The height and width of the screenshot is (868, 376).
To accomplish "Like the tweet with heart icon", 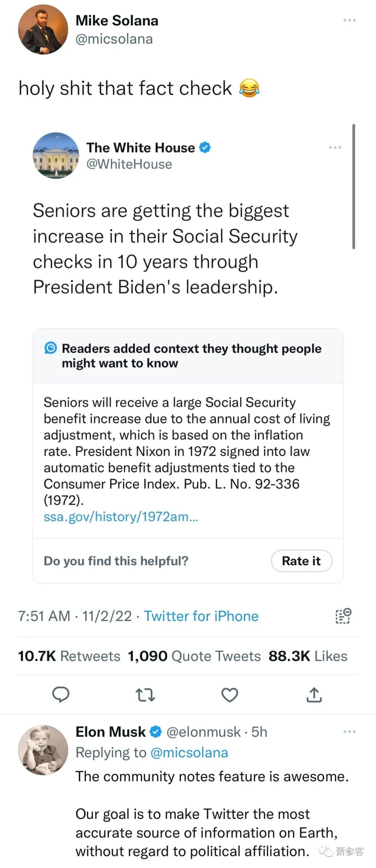I will (x=230, y=695).
